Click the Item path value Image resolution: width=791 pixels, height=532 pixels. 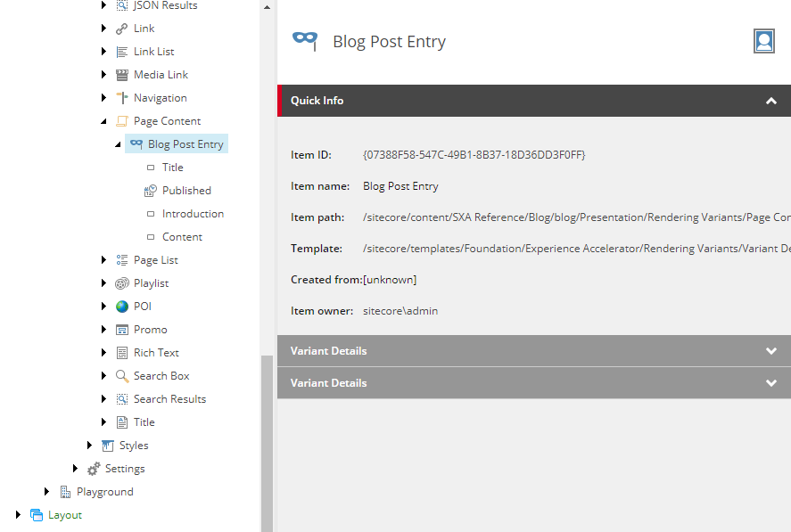point(577,217)
